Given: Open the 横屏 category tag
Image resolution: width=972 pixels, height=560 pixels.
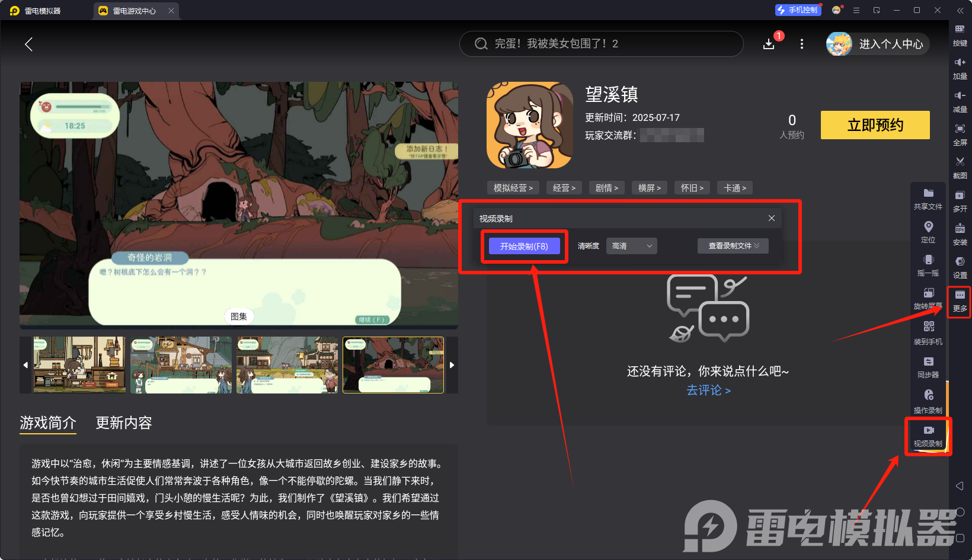Looking at the screenshot, I should click(x=650, y=188).
